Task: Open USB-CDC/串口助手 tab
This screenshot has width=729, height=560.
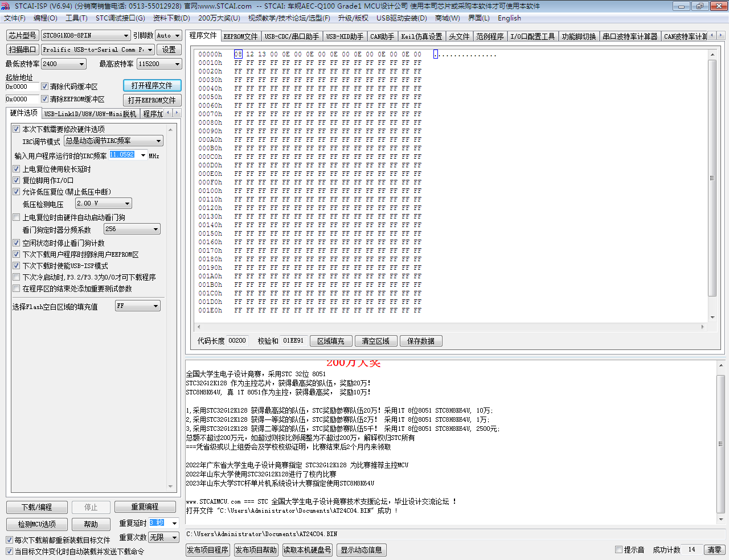Action: 292,36
